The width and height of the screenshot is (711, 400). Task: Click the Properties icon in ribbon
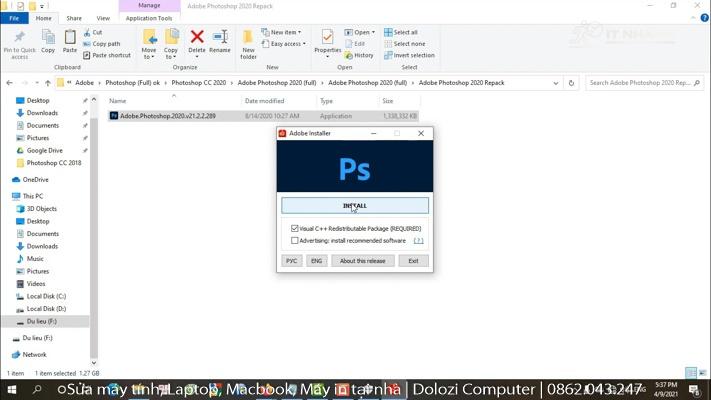pos(327,42)
